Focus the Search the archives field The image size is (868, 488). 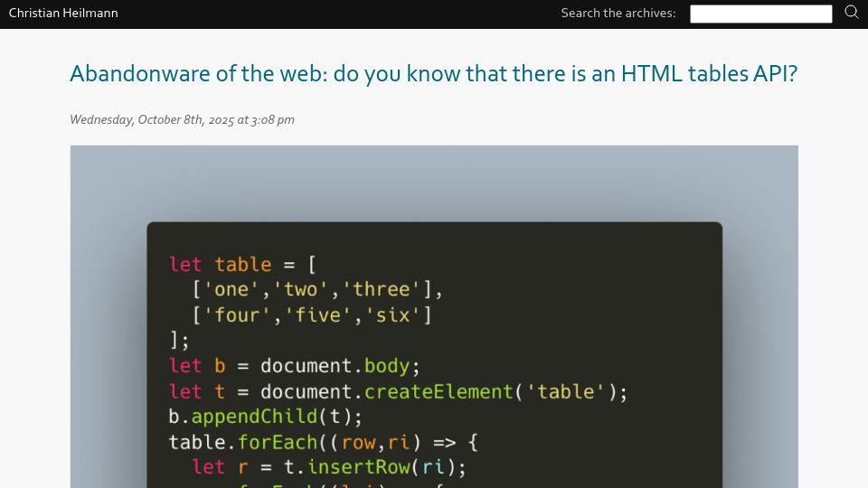click(760, 14)
